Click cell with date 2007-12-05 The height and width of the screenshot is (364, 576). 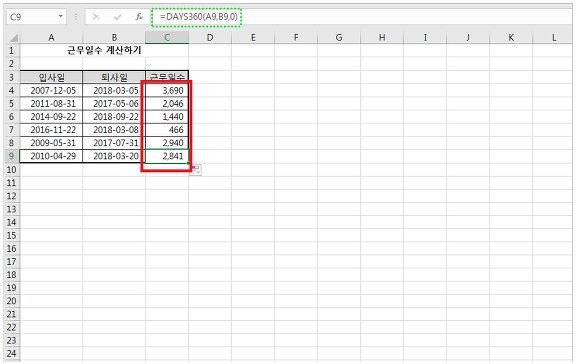[51, 90]
